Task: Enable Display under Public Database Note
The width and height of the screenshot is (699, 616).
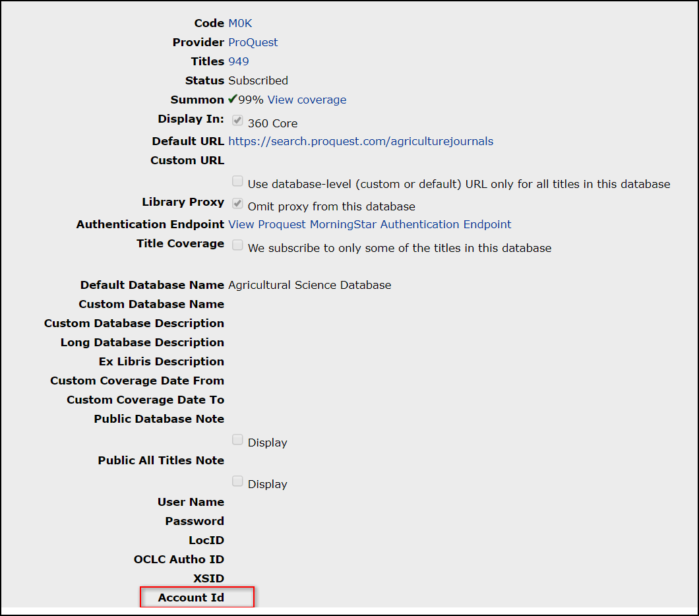Action: [237, 440]
